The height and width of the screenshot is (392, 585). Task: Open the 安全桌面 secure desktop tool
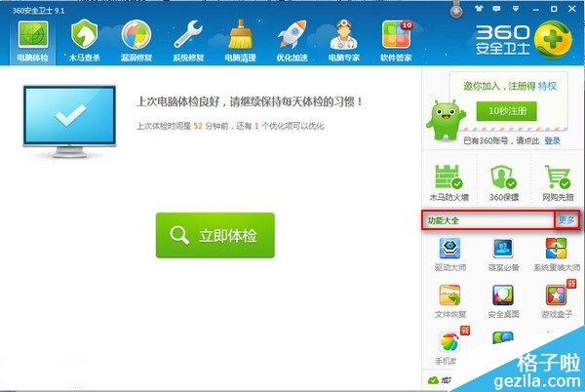tap(503, 301)
